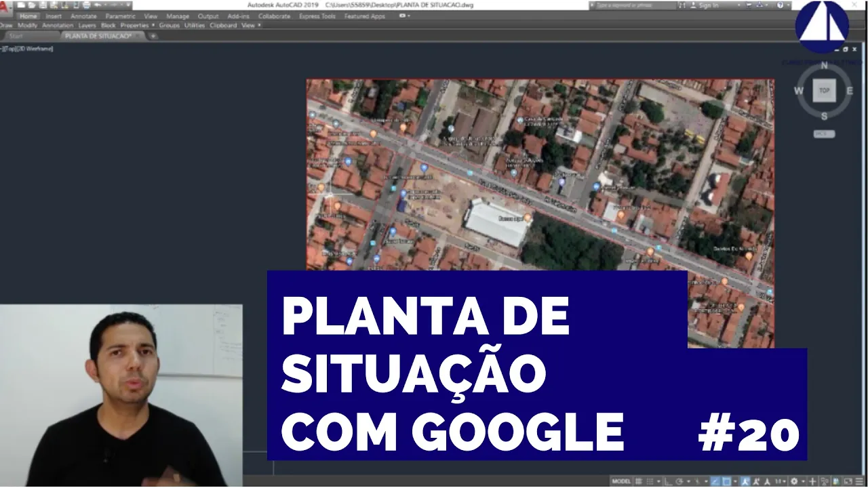
Task: Expand the Properties panel dropdown arrow
Action: (x=153, y=25)
